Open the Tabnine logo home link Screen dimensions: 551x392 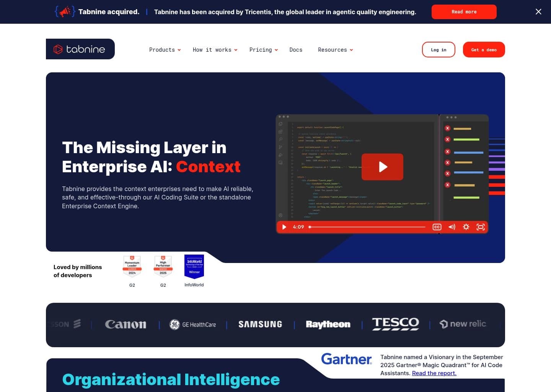tap(80, 49)
